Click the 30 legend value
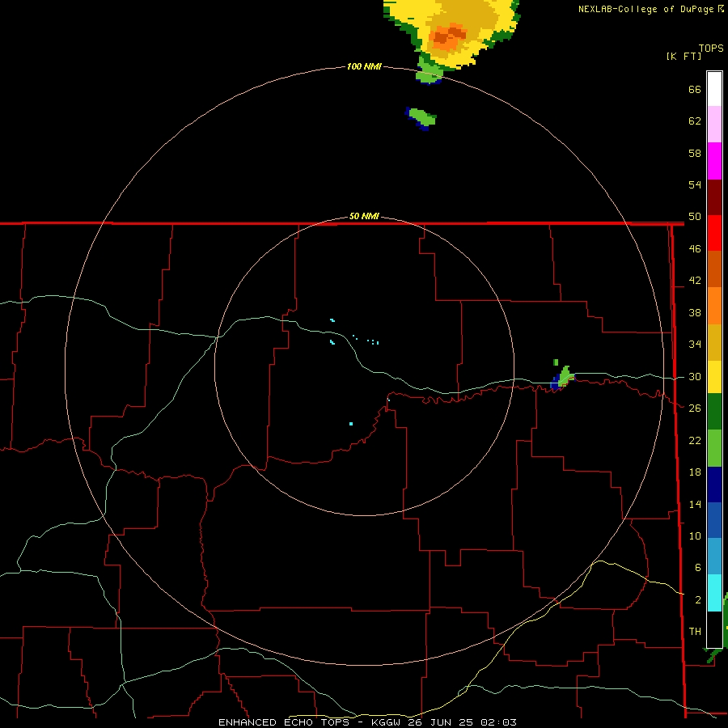The width and height of the screenshot is (728, 728). (695, 376)
